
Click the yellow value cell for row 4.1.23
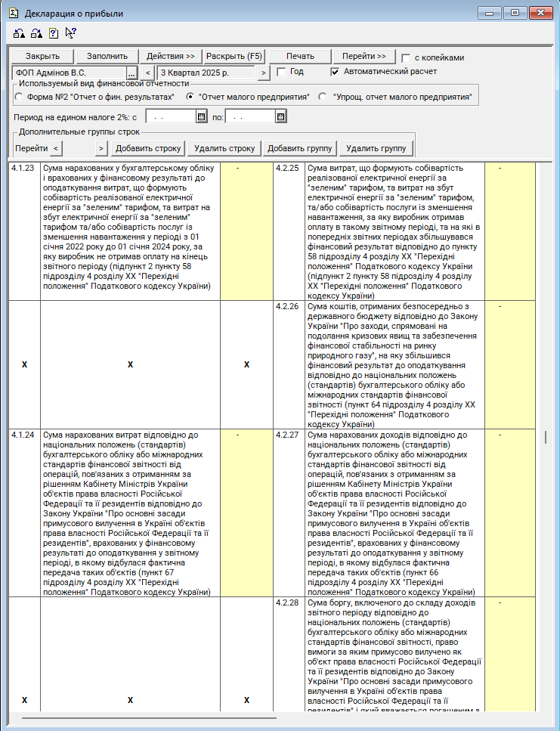click(246, 231)
